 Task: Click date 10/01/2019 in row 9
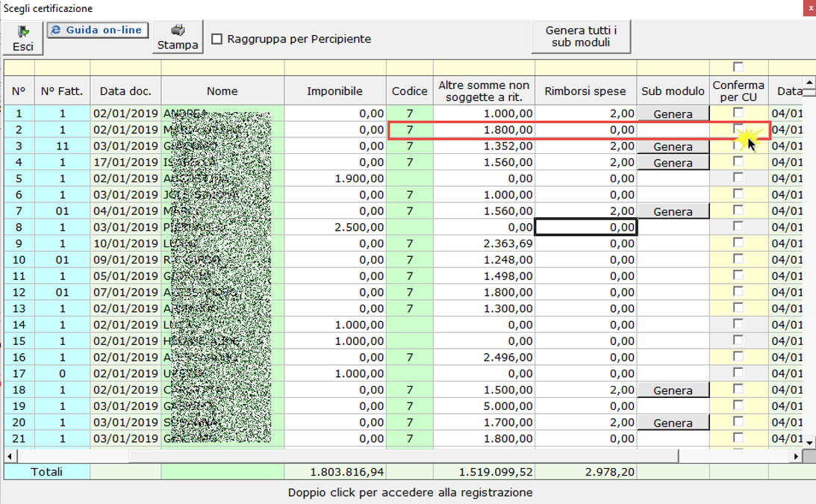[125, 243]
